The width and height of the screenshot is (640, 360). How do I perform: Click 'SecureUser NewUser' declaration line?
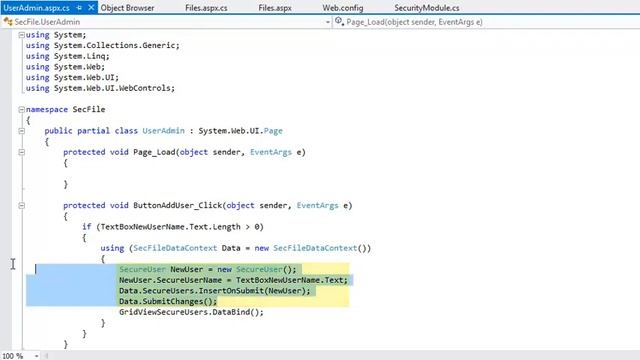click(x=208, y=269)
